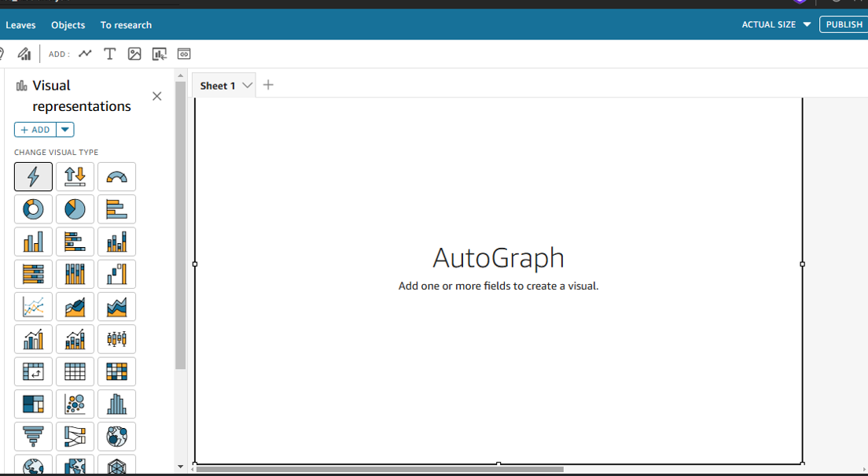This screenshot has width=868, height=476.
Task: Select the pivot table visual type
Action: (33, 371)
